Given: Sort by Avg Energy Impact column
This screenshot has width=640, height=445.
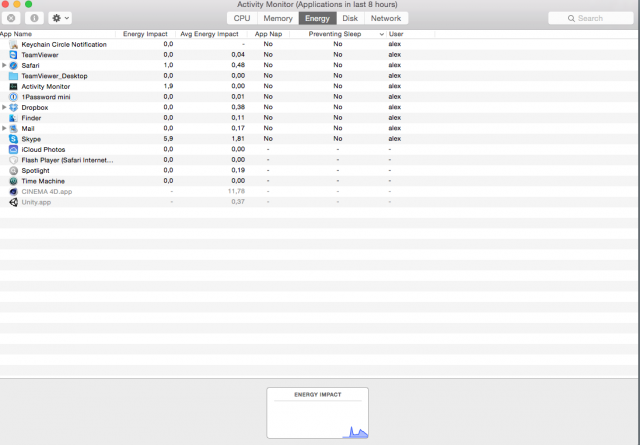Looking at the screenshot, I should pos(209,34).
